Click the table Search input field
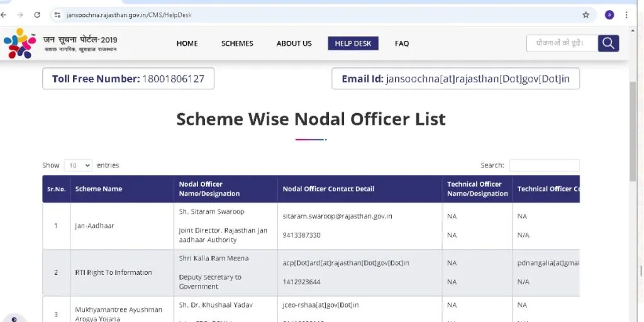 click(x=544, y=165)
